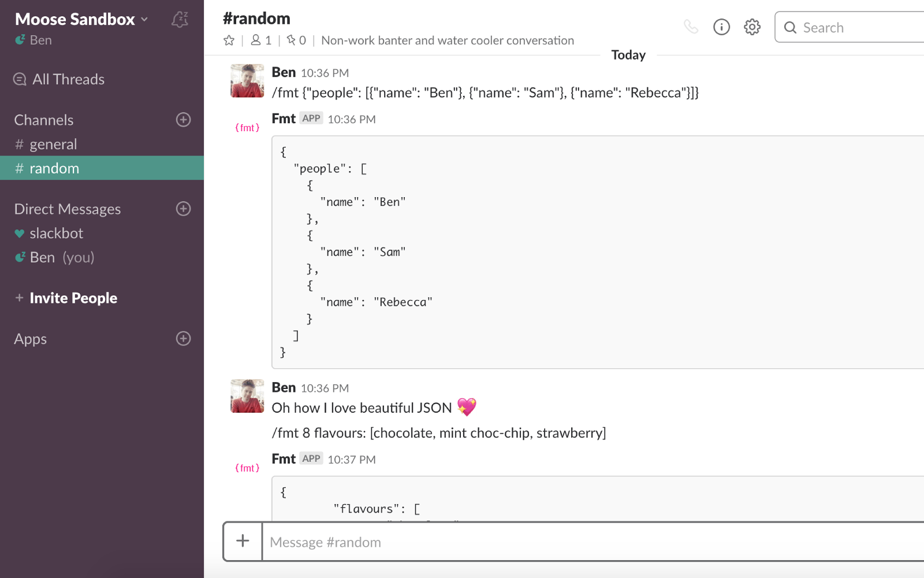The width and height of the screenshot is (924, 578).
Task: Open the attachment plus button in message box
Action: (243, 542)
